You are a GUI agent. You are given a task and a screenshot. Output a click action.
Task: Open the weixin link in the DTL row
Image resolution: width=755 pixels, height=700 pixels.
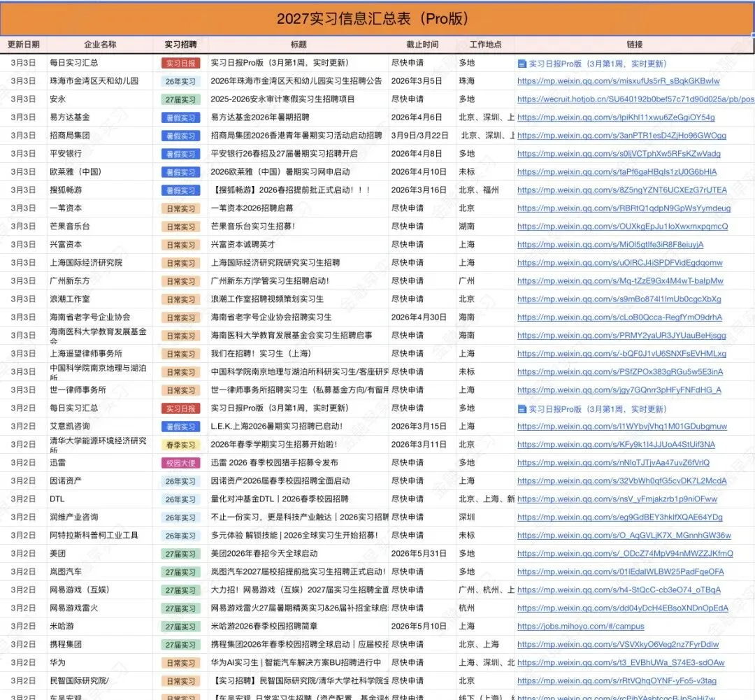point(617,499)
